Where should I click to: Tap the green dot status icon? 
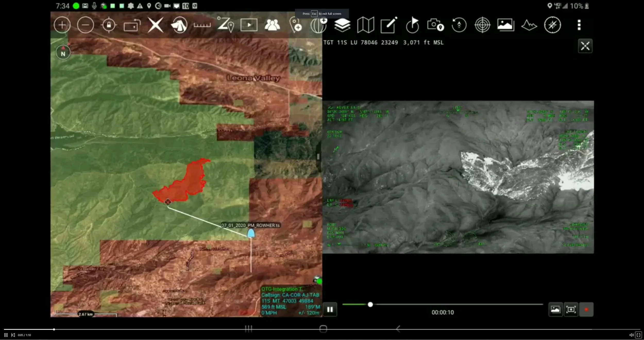coord(76,6)
